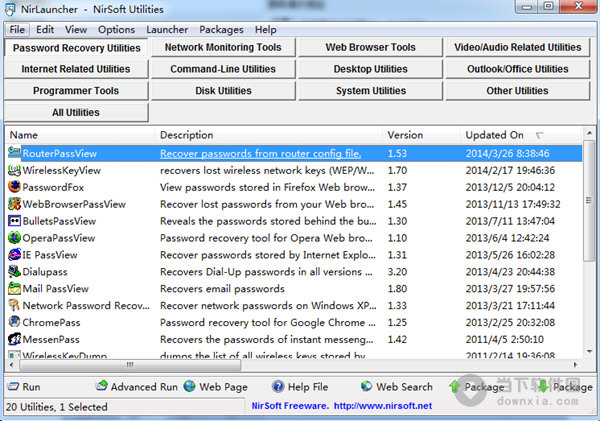The height and width of the screenshot is (421, 600).
Task: Sort by Version column header
Action: pyautogui.click(x=421, y=135)
